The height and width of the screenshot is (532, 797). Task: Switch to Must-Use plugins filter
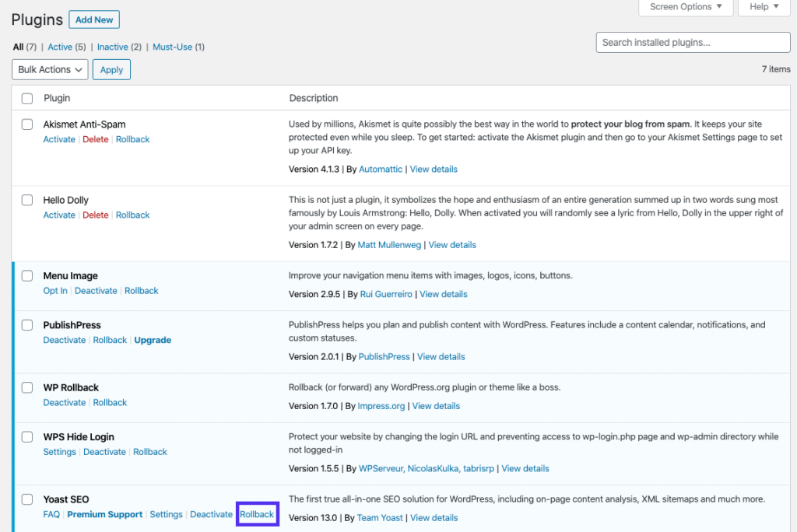[x=172, y=47]
